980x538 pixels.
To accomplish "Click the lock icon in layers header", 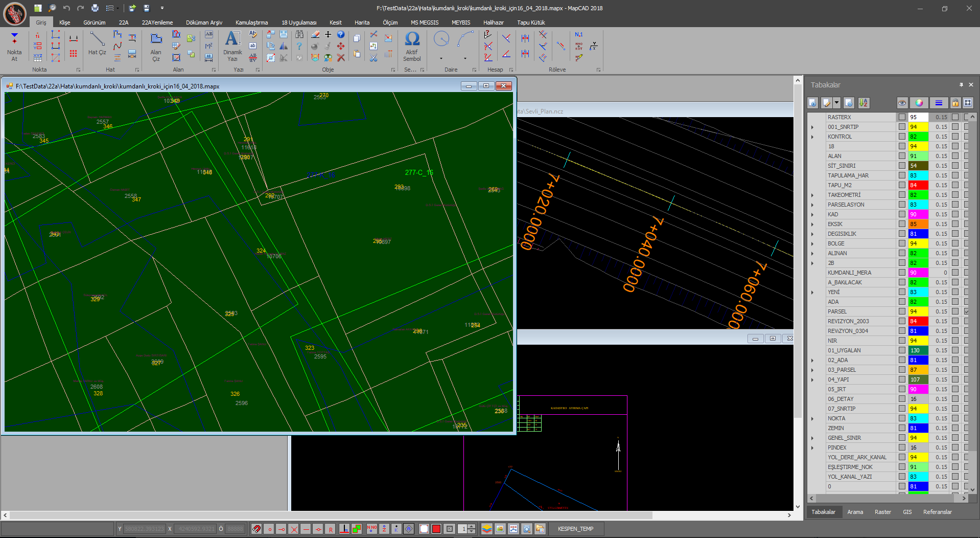I will [955, 103].
